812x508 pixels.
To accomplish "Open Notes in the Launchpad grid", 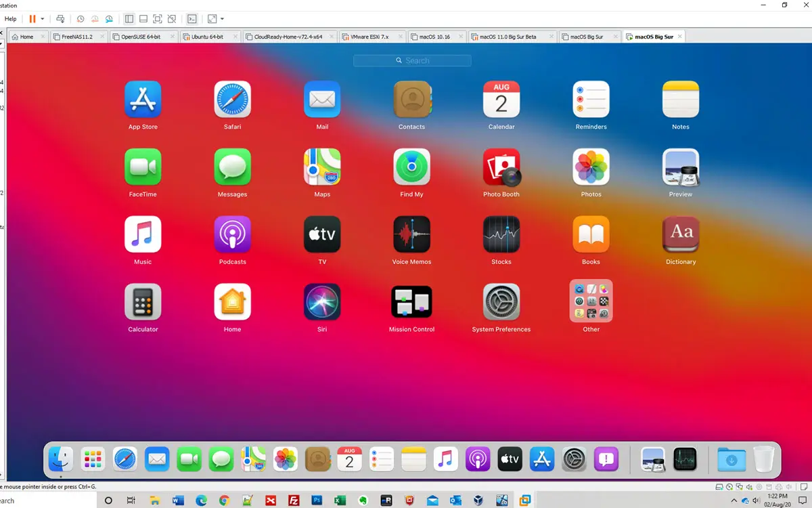I will (681, 100).
